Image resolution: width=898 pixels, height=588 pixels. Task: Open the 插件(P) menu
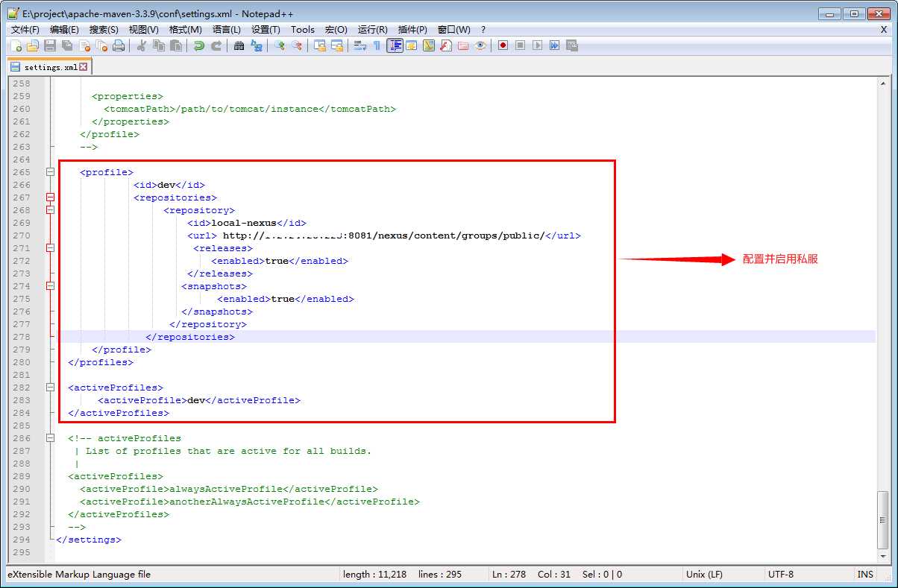click(x=412, y=29)
